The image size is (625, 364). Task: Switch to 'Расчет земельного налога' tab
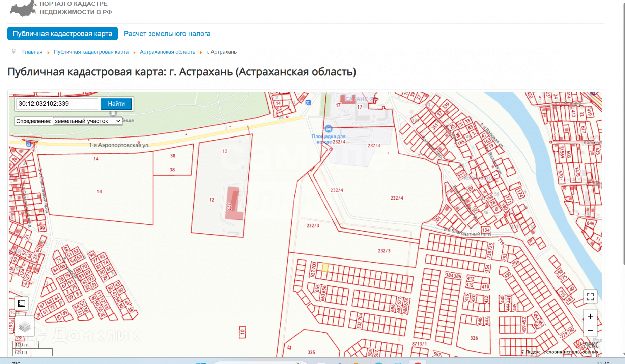(x=167, y=34)
